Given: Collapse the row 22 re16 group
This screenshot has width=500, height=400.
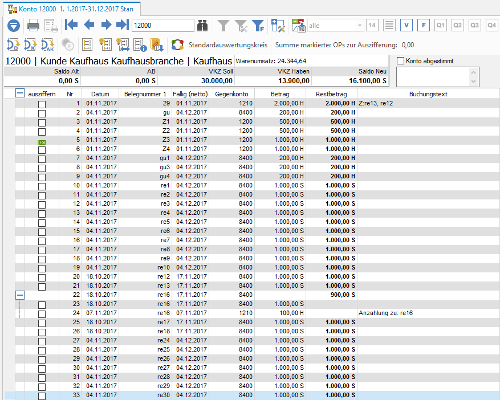Looking at the screenshot, I should [20, 295].
